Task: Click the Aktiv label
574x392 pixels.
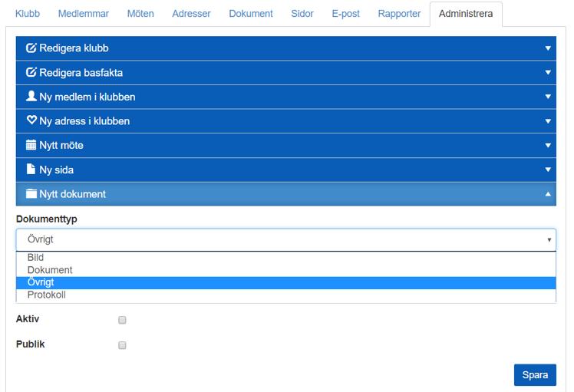Action: click(28, 319)
